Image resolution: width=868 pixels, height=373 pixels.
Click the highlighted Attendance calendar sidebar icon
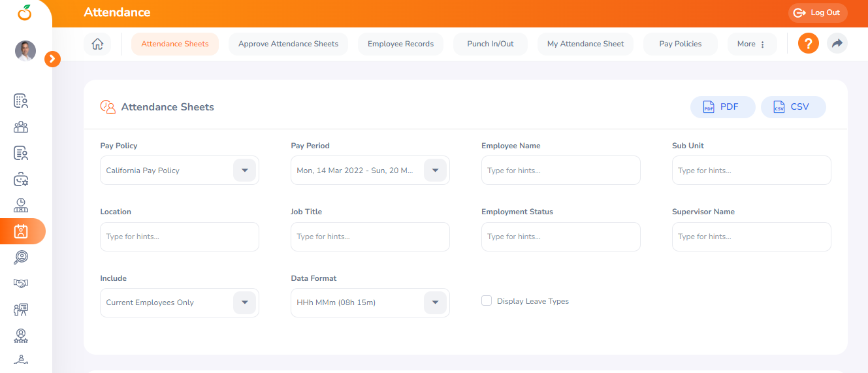21,231
